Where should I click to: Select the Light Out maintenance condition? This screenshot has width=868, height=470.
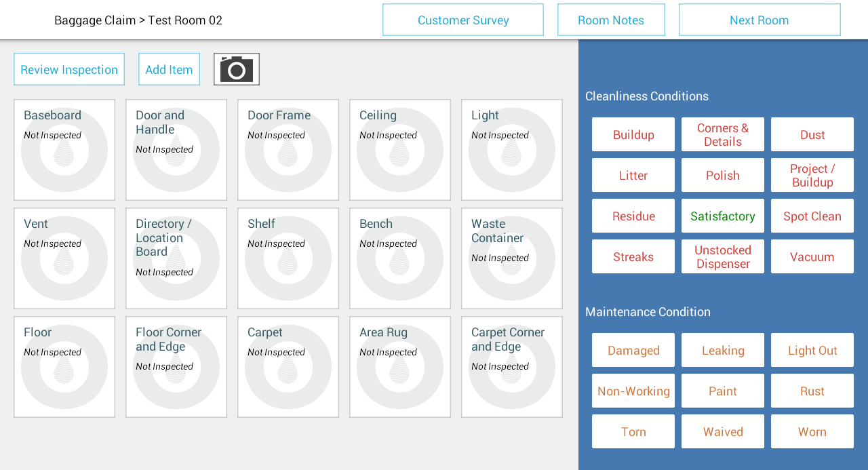(x=812, y=350)
